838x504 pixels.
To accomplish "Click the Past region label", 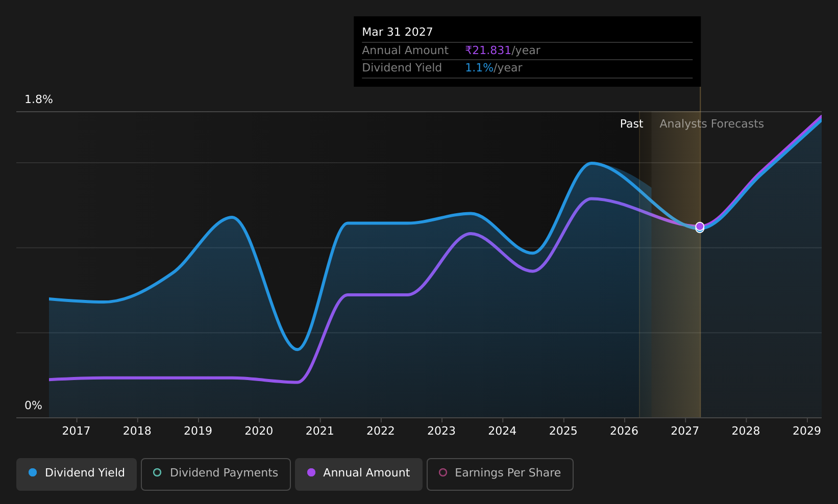I will click(x=631, y=124).
